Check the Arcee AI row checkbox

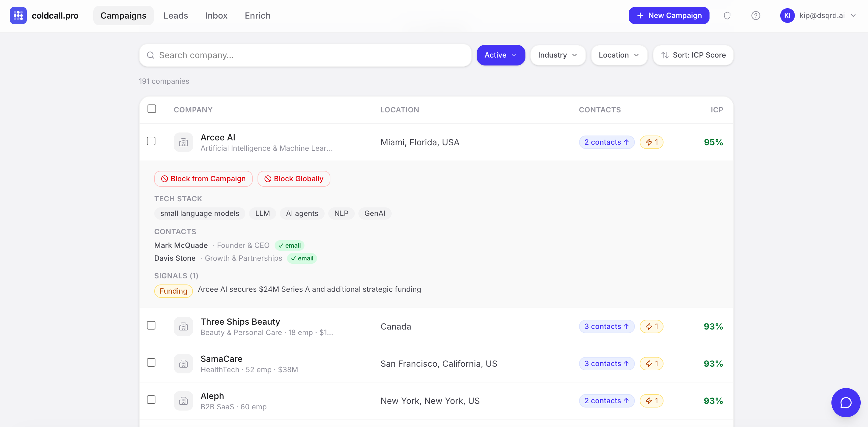pos(151,141)
